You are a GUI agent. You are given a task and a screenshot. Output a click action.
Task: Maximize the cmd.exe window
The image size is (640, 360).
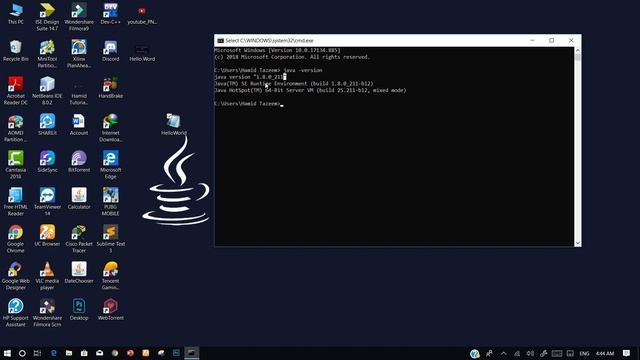[x=551, y=40]
